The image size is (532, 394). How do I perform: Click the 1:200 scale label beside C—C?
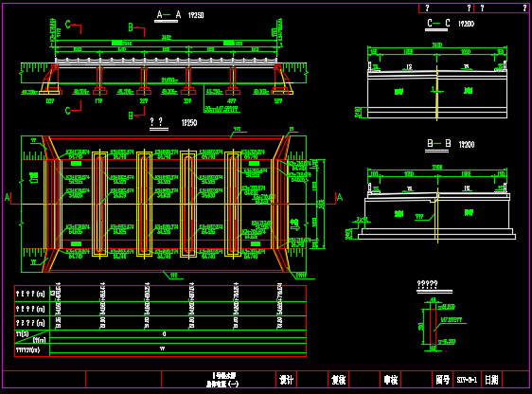[467, 24]
